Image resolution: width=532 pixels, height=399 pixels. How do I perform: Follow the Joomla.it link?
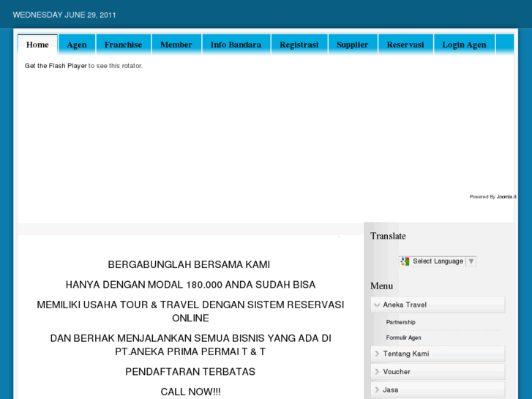click(x=506, y=197)
